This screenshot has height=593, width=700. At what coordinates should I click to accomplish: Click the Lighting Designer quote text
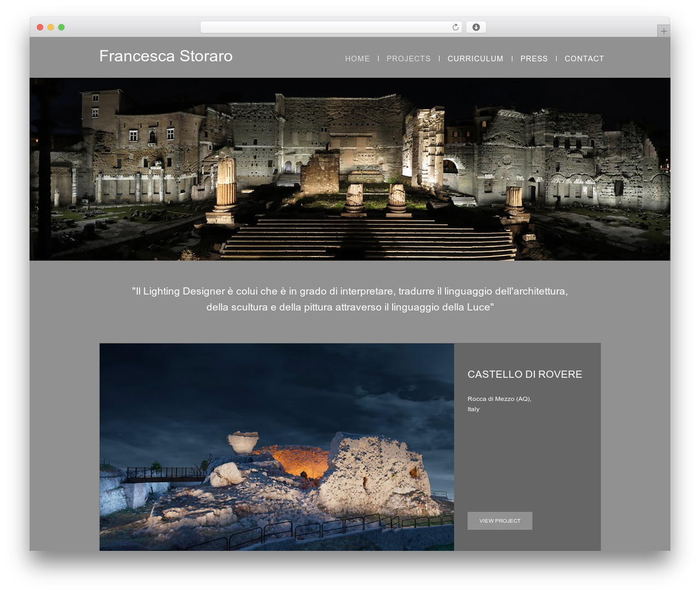350,299
